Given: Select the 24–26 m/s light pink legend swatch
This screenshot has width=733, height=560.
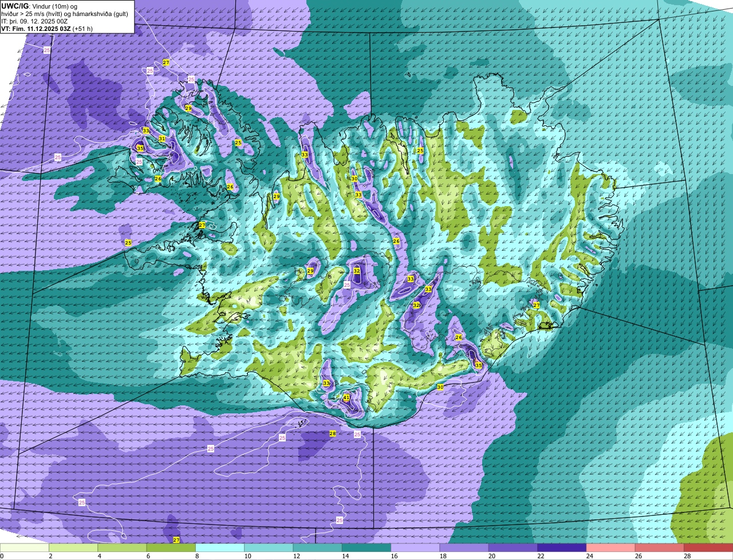Looking at the screenshot, I should coord(611,547).
